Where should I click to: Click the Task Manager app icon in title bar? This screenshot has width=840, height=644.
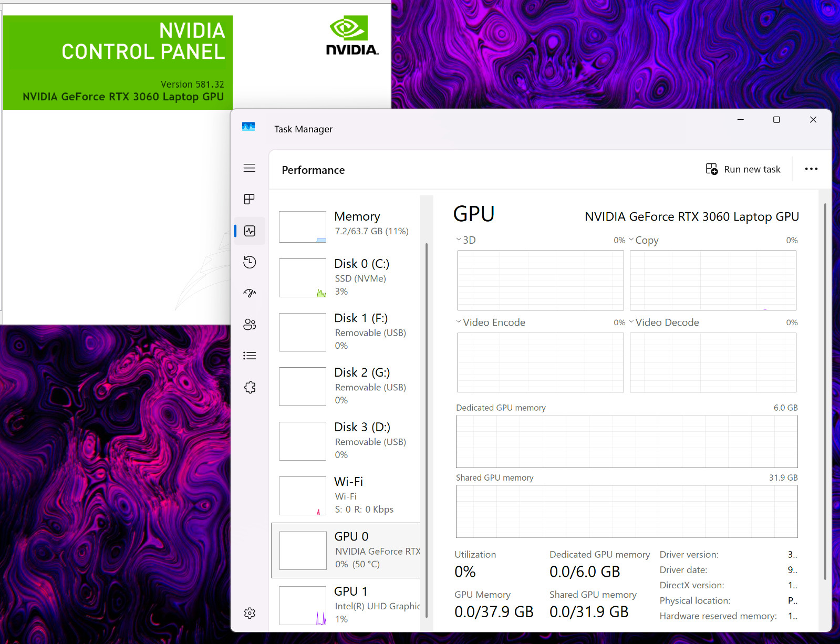pyautogui.click(x=248, y=127)
